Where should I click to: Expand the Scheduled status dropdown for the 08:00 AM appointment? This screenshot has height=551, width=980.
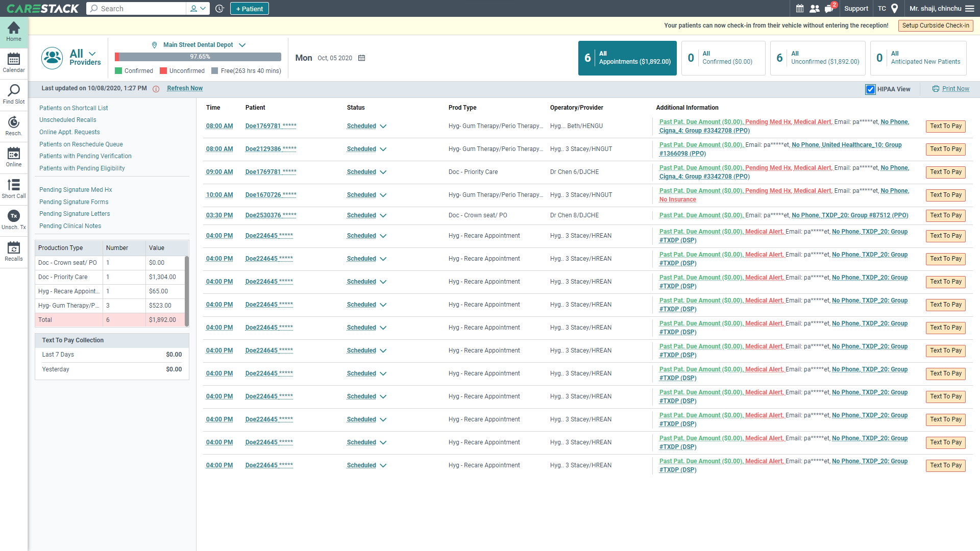(x=383, y=126)
